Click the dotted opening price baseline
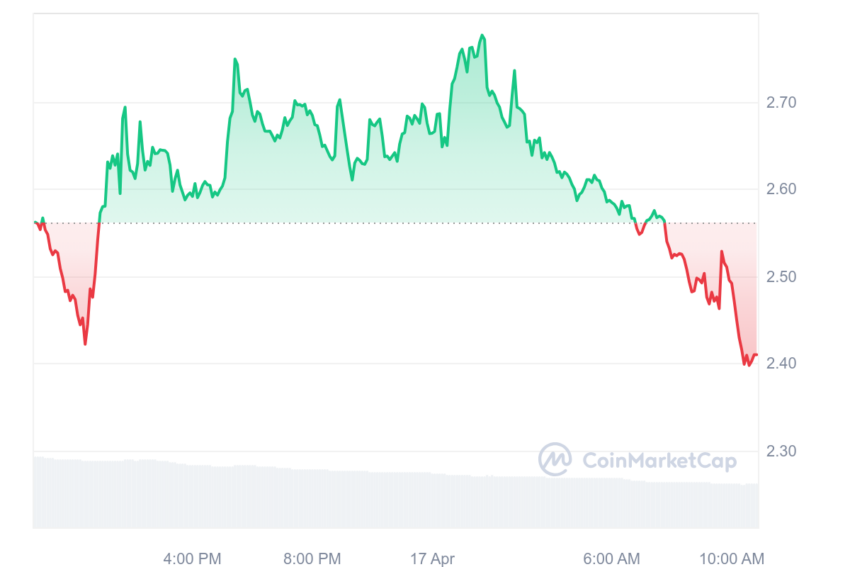 [x=396, y=223]
